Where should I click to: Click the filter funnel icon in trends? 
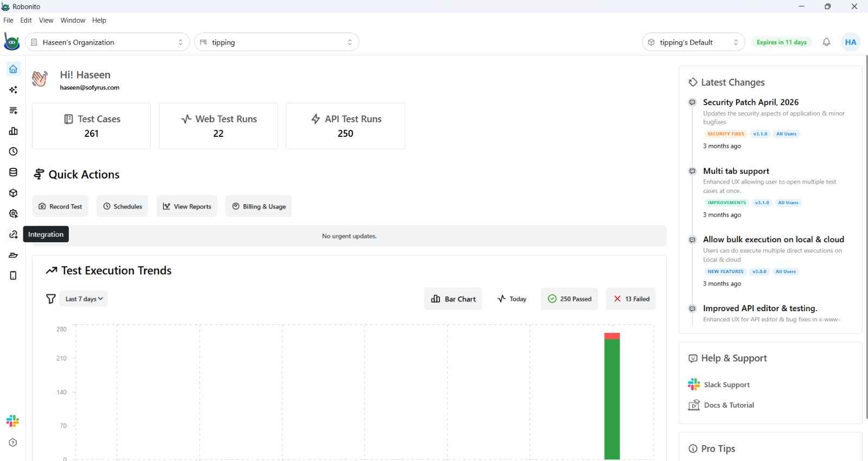51,299
